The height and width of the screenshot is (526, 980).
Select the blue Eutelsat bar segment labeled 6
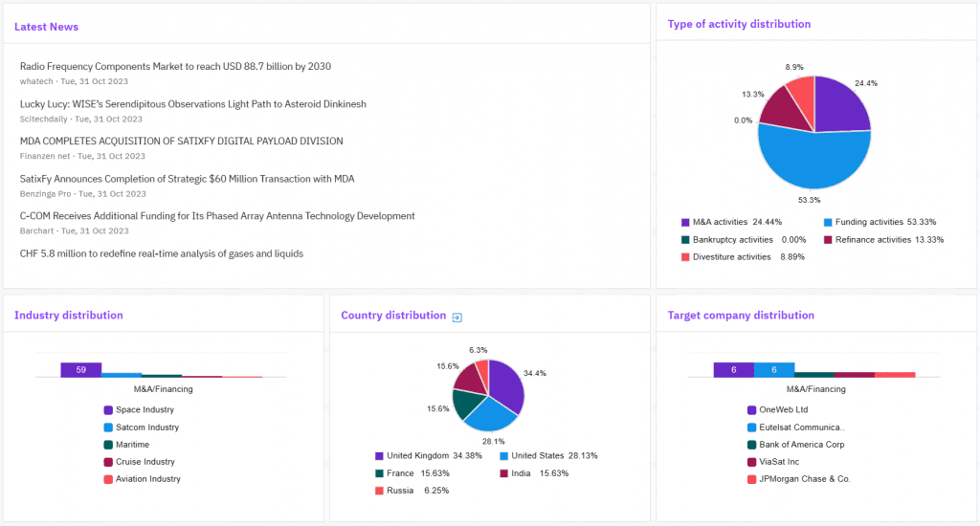(773, 370)
